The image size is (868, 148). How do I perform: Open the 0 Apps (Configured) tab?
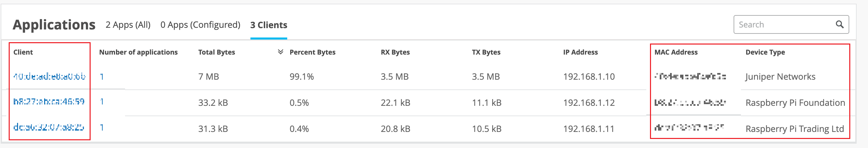[x=200, y=25]
